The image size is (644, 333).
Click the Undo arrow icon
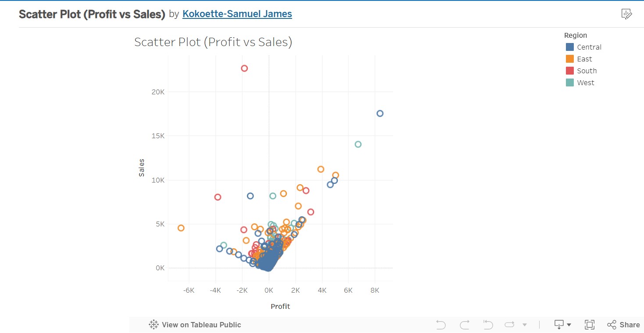[x=441, y=325]
